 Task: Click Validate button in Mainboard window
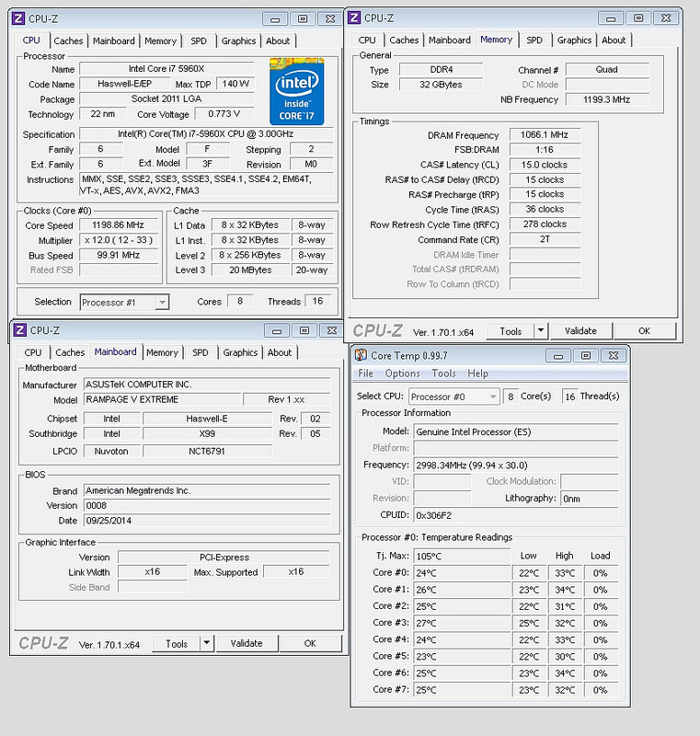point(247,643)
